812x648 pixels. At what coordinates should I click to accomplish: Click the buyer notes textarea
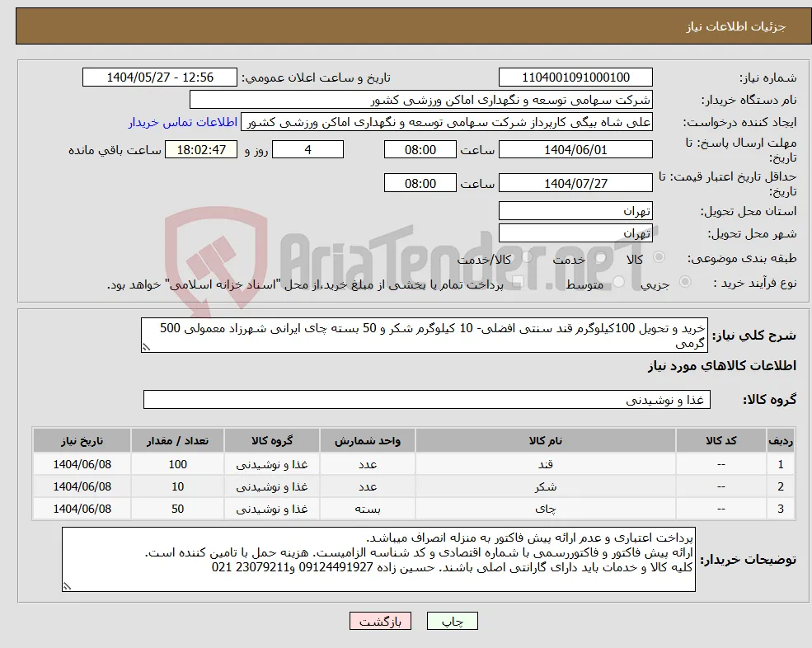tap(378, 560)
